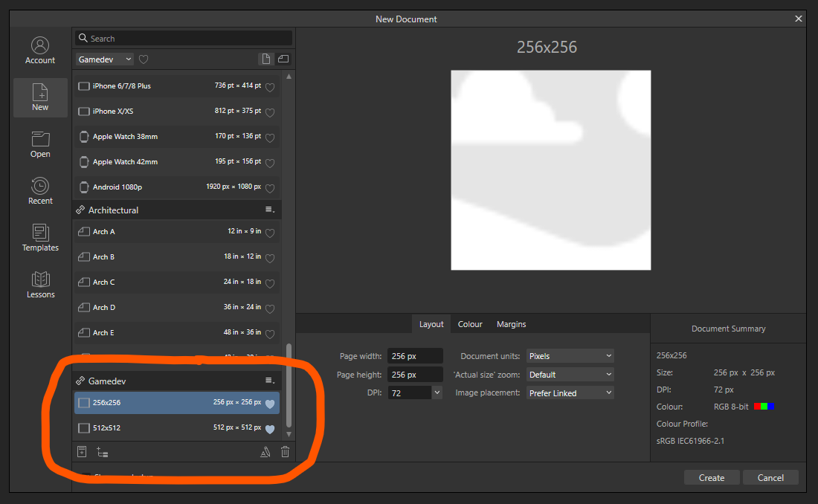Click the Create button
The height and width of the screenshot is (504, 818).
[711, 476]
